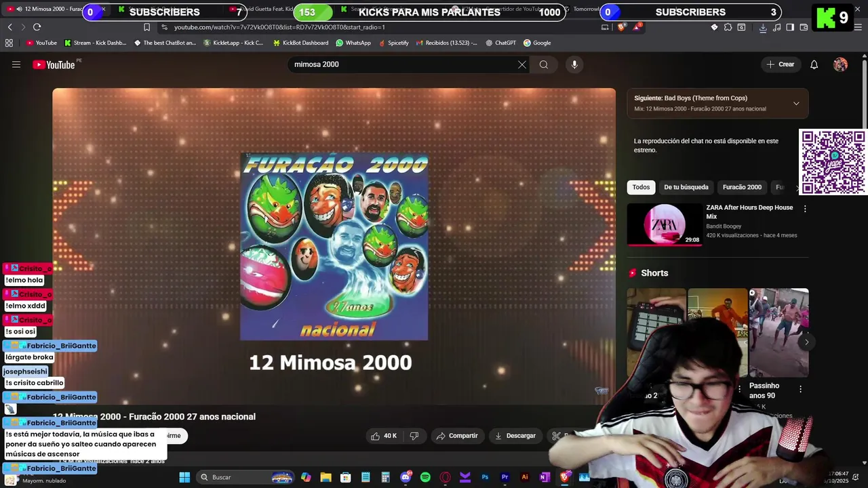Open Calculator from the taskbar

(x=385, y=477)
